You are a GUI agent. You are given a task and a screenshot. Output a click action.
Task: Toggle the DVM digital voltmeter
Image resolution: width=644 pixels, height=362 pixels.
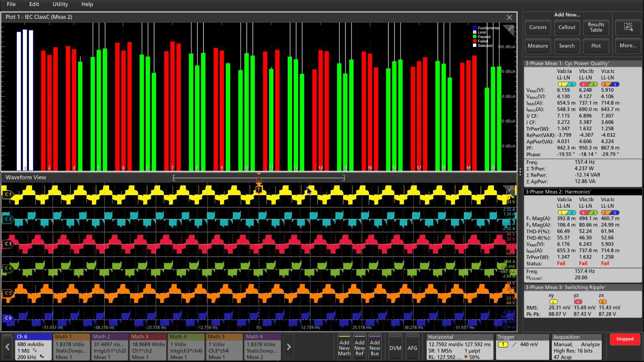(395, 348)
